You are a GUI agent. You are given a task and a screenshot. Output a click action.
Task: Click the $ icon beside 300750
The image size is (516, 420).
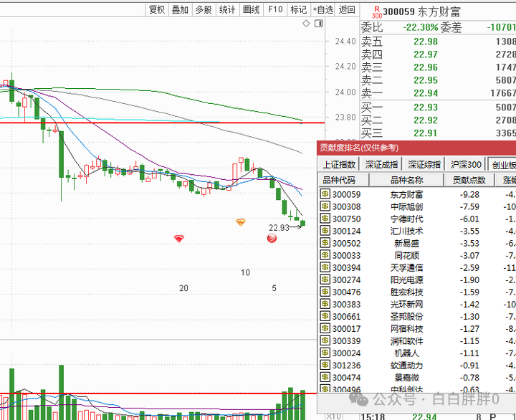pyautogui.click(x=325, y=218)
